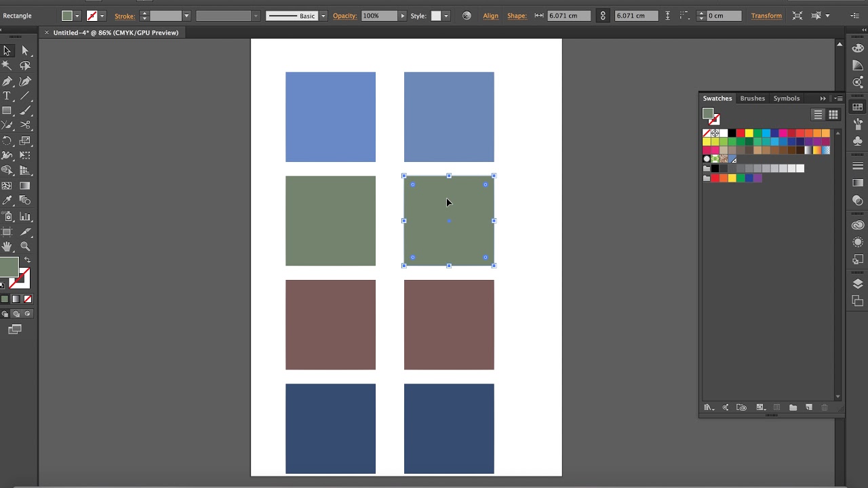
Task: Select the Scissors tool
Action: pyautogui.click(x=25, y=125)
